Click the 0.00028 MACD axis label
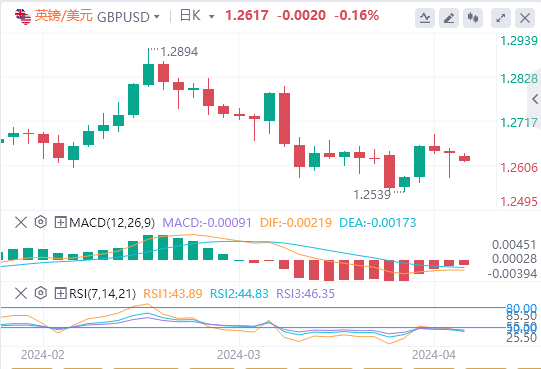Screen dimensions: 541x369 click(514, 259)
